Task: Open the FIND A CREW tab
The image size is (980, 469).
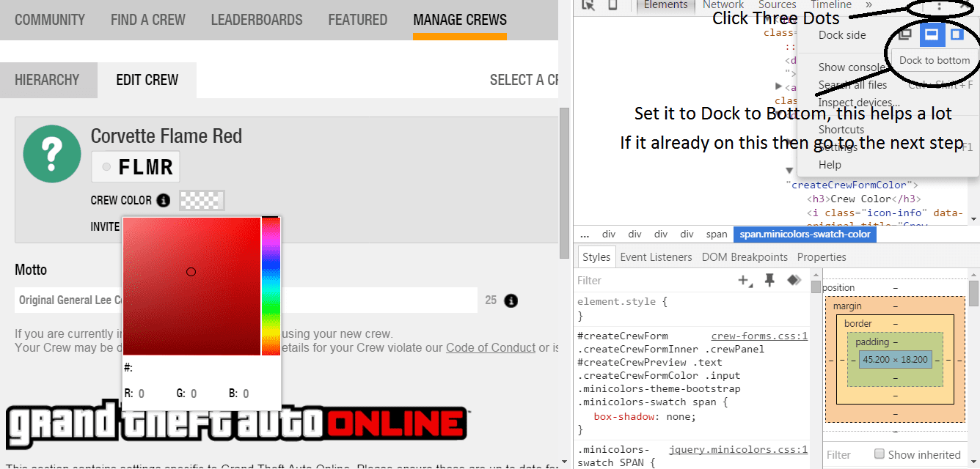Action: [x=148, y=20]
